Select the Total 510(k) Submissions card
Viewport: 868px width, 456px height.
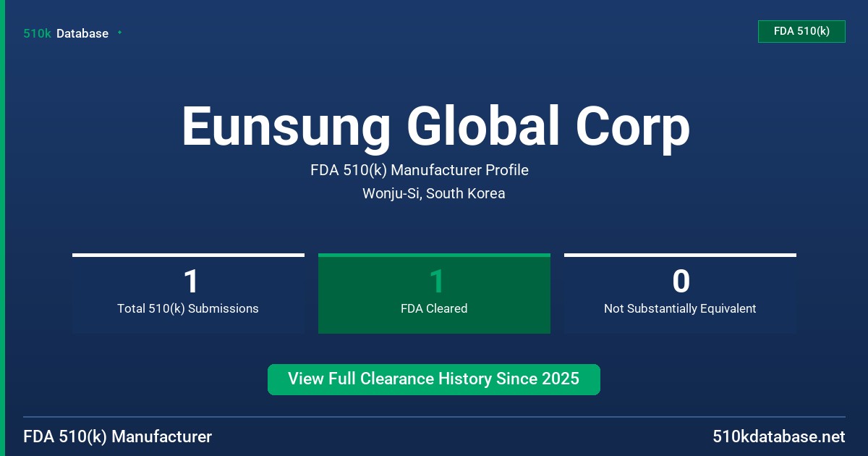188,294
